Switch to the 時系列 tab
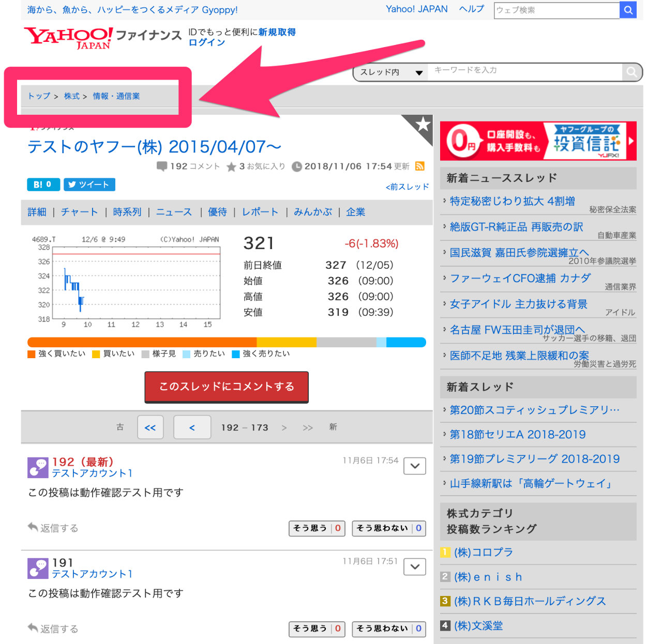Viewport: 662px width, 644px height. [x=127, y=212]
